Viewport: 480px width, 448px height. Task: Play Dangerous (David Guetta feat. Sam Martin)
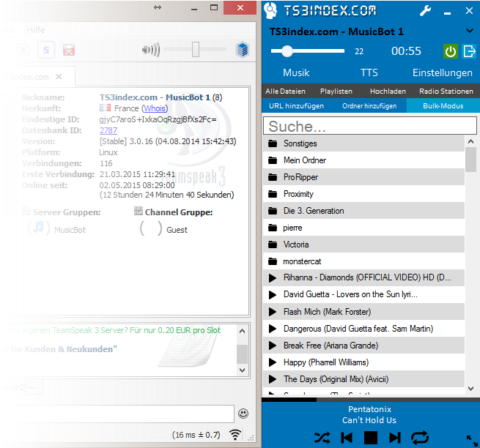[272, 329]
